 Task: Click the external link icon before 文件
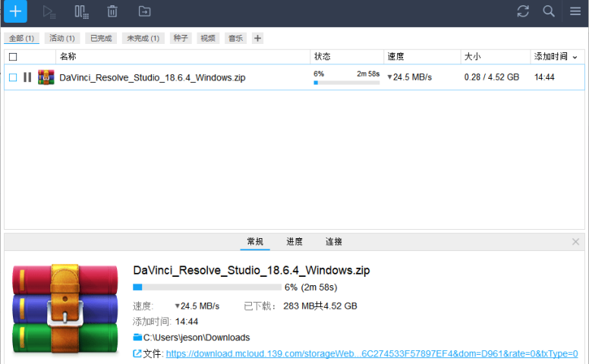point(137,353)
